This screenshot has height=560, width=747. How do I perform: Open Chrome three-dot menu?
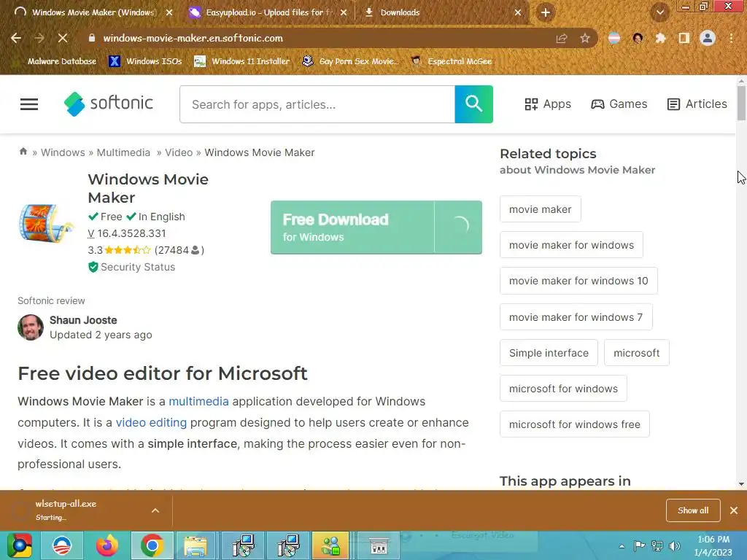[731, 38]
